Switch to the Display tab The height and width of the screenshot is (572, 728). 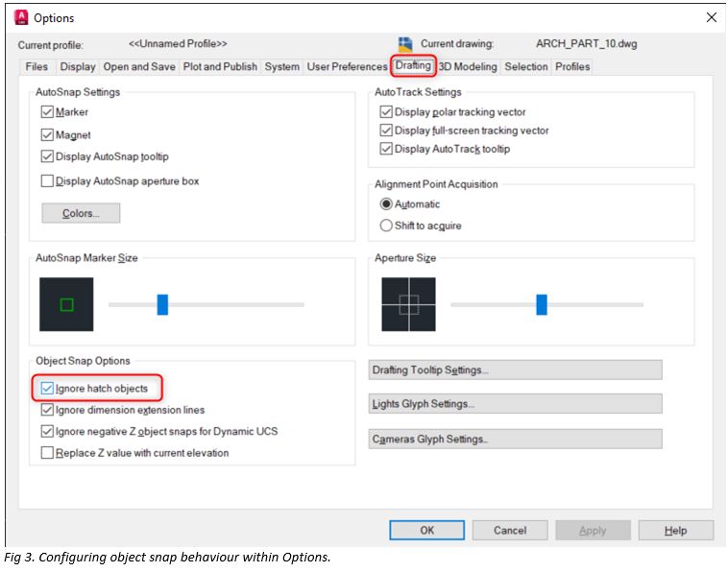(78, 67)
